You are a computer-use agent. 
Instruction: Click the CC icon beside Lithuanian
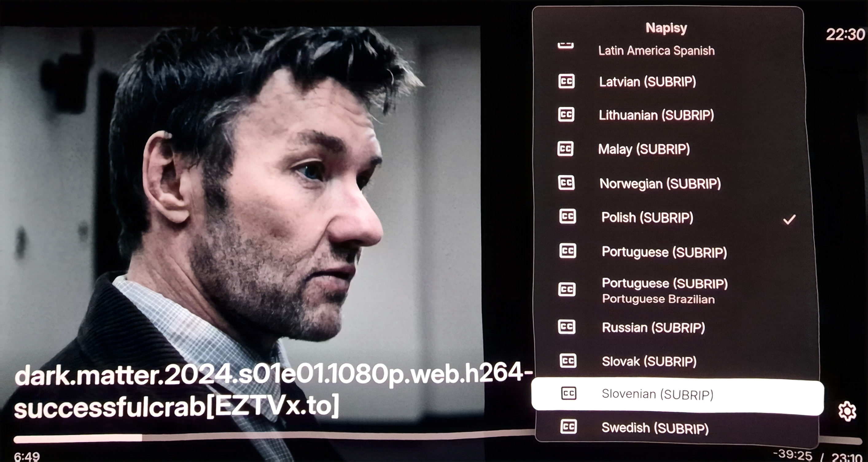point(566,115)
